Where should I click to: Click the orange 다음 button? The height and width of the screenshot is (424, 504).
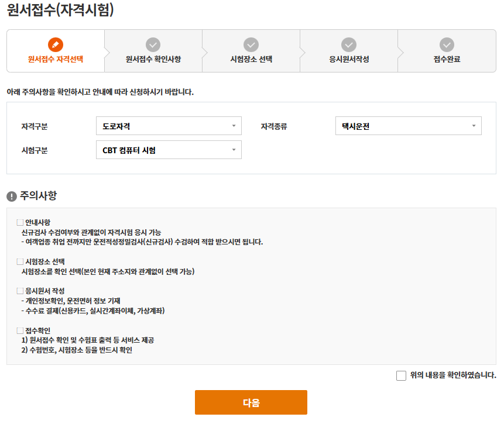[251, 402]
